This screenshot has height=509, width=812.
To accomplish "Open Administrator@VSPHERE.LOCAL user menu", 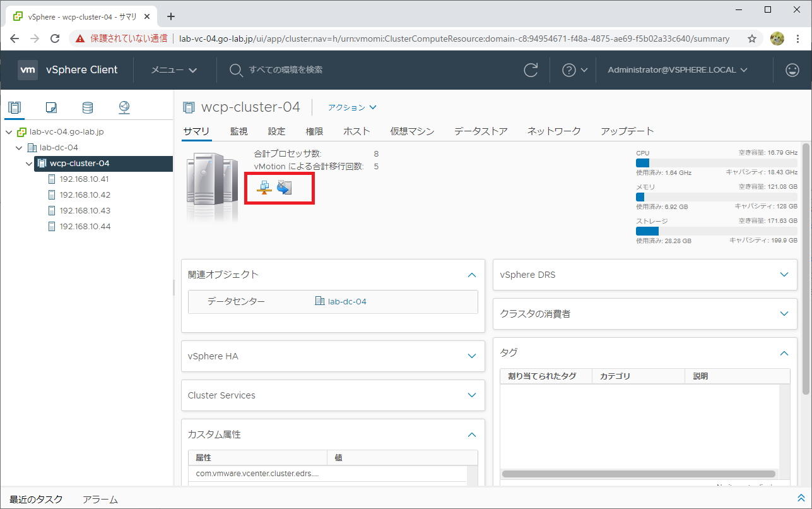I will (x=678, y=70).
